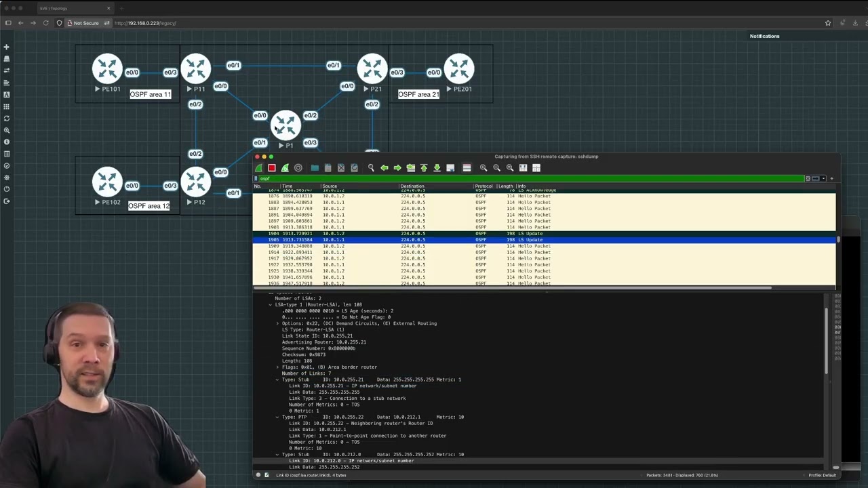This screenshot has width=868, height=488.
Task: Click the Wireshark reload capture file icon
Action: pyautogui.click(x=354, y=168)
